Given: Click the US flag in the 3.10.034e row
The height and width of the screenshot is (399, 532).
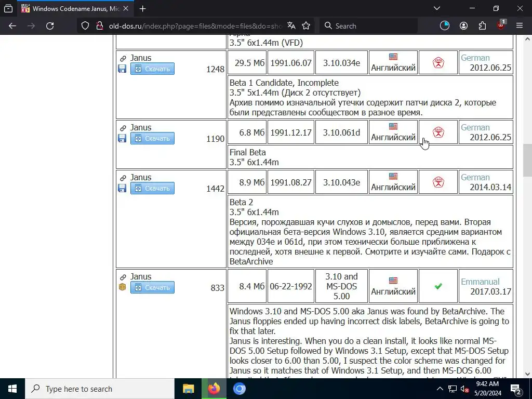Looking at the screenshot, I should pos(393,57).
